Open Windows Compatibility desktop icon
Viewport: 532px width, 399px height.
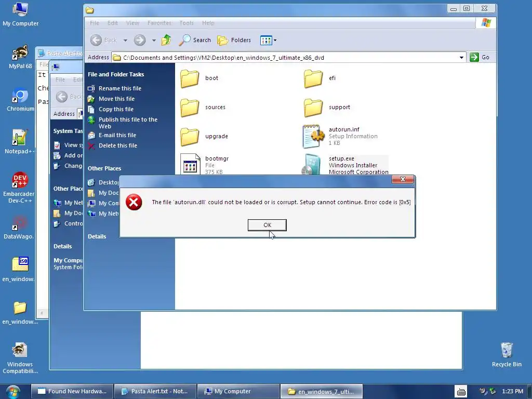[20, 358]
